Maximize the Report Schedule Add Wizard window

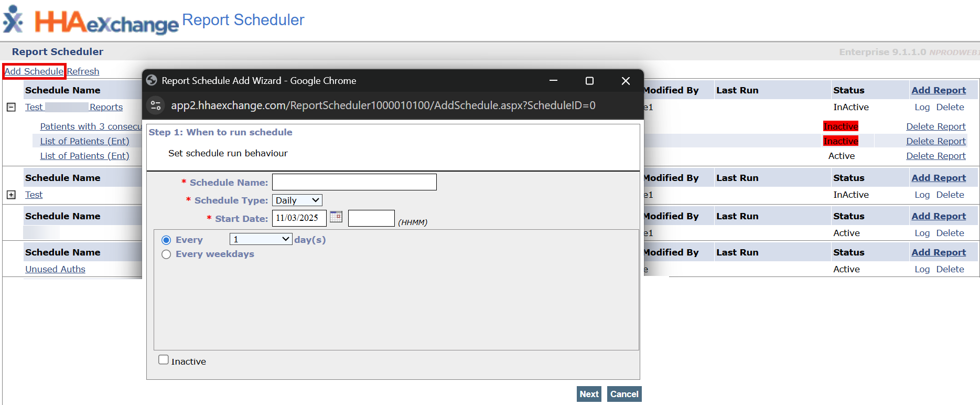coord(589,81)
